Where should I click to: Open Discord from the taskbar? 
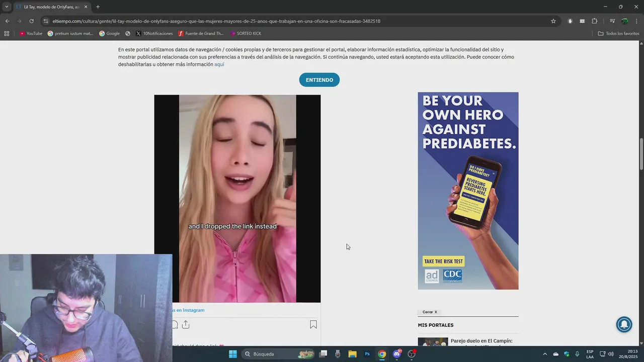[396, 354]
